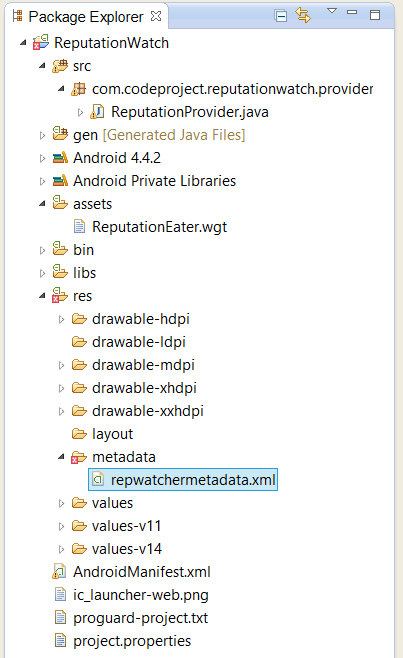Click the Android 4.4.2 library icon

60,158
